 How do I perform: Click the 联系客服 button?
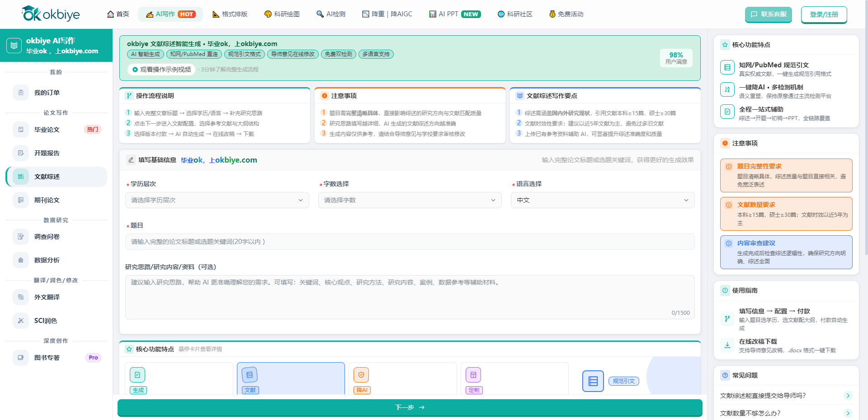point(769,14)
